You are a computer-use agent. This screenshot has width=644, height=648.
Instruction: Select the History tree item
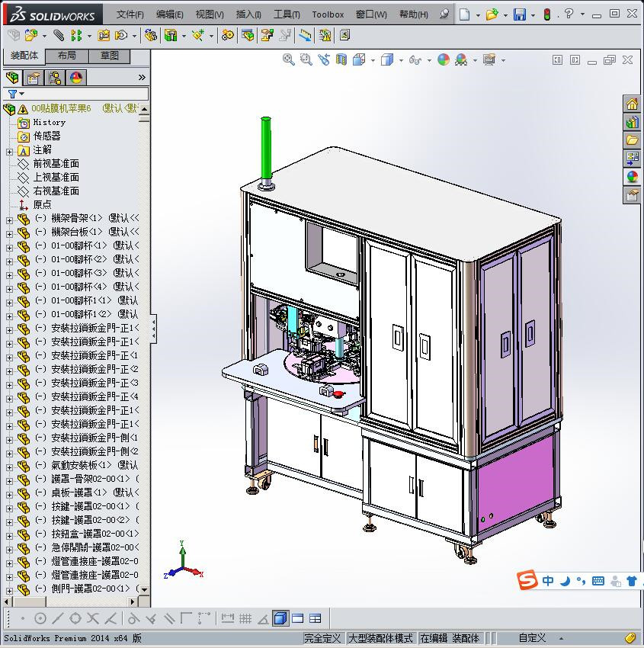(x=49, y=122)
